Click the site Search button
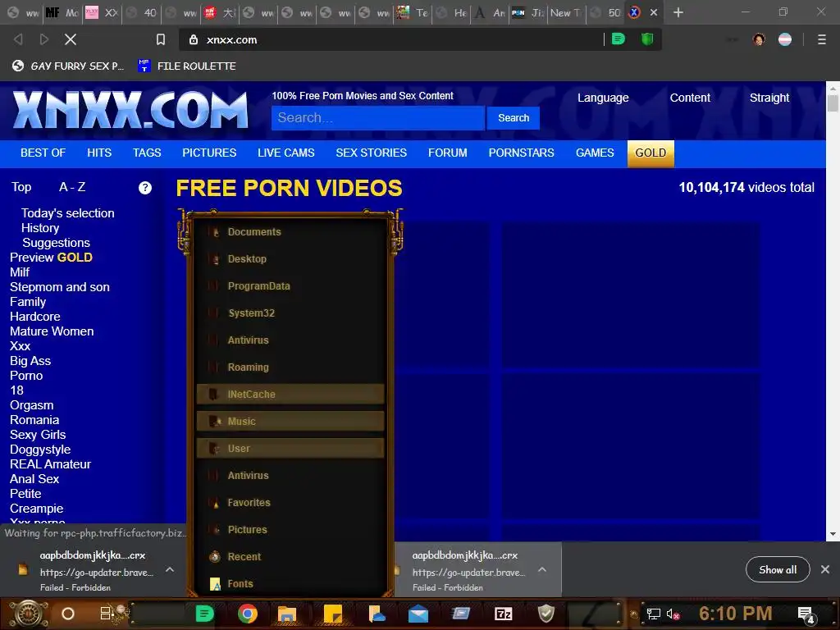The width and height of the screenshot is (840, 630). pos(514,118)
